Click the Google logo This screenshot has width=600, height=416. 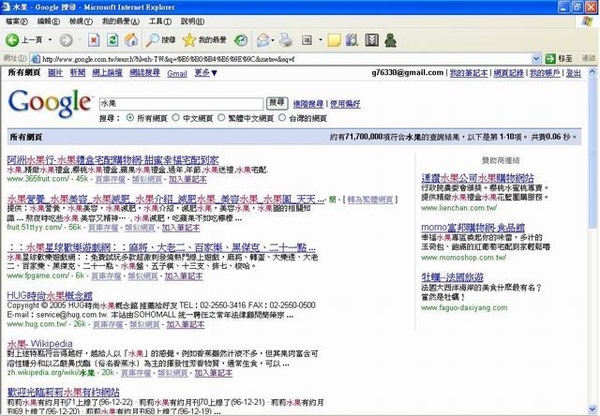pyautogui.click(x=50, y=103)
